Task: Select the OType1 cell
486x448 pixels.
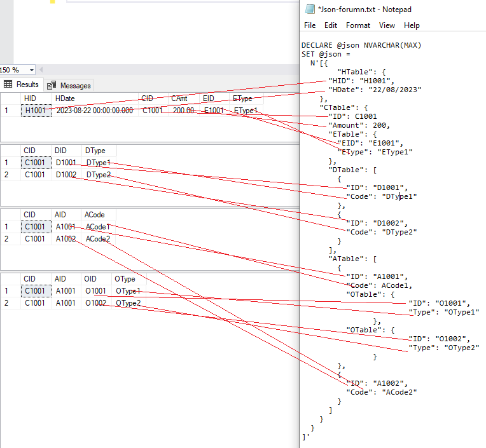Action: click(128, 291)
